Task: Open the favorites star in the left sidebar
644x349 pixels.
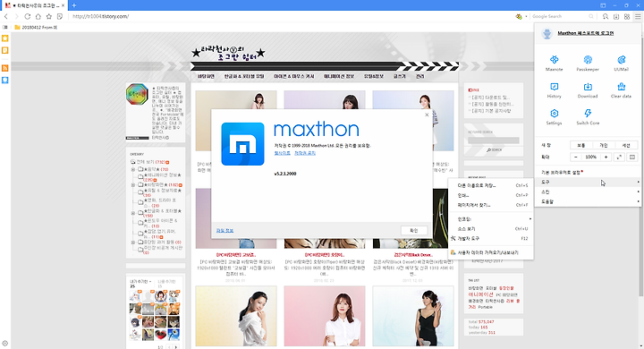Action: [x=5, y=38]
